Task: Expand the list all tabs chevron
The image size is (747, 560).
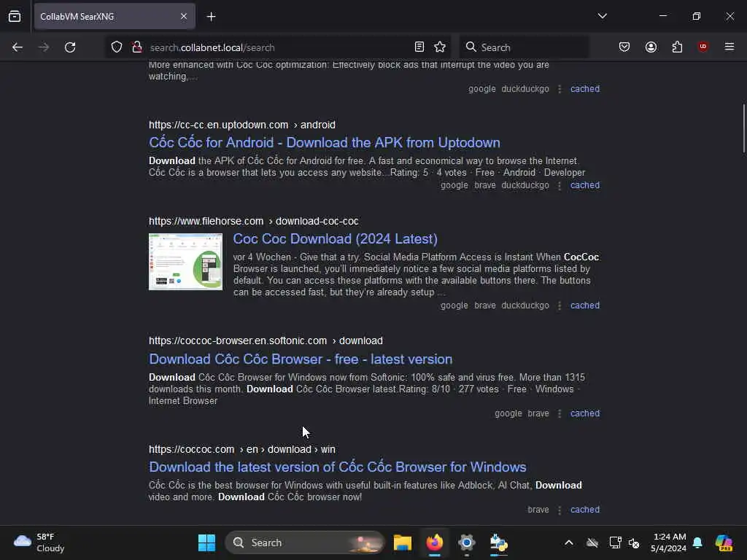Action: pyautogui.click(x=602, y=16)
